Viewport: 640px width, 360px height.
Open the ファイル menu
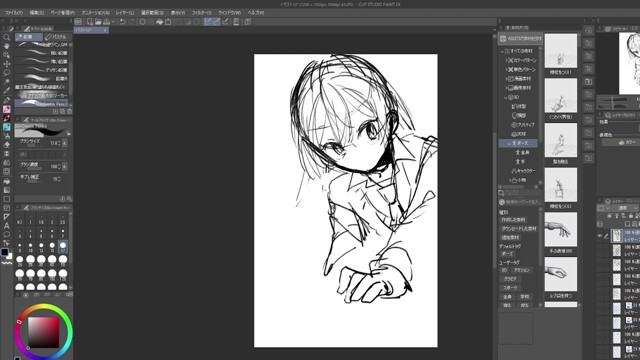14,13
